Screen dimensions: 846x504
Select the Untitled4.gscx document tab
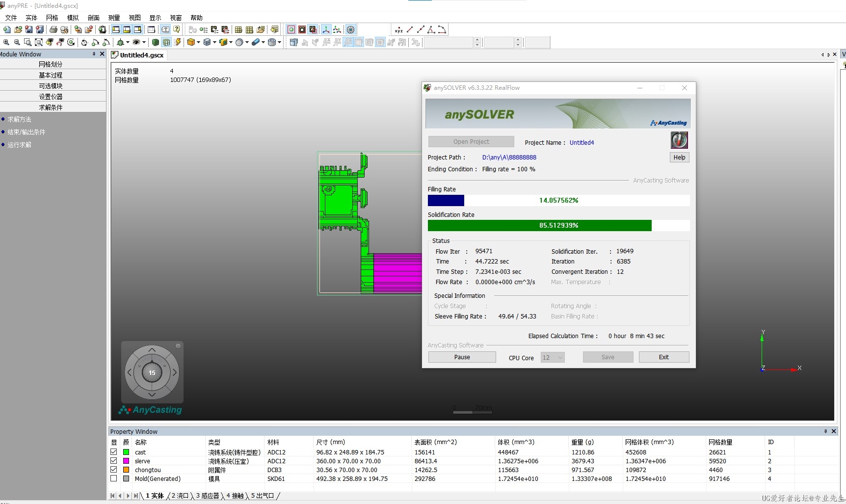pyautogui.click(x=138, y=55)
